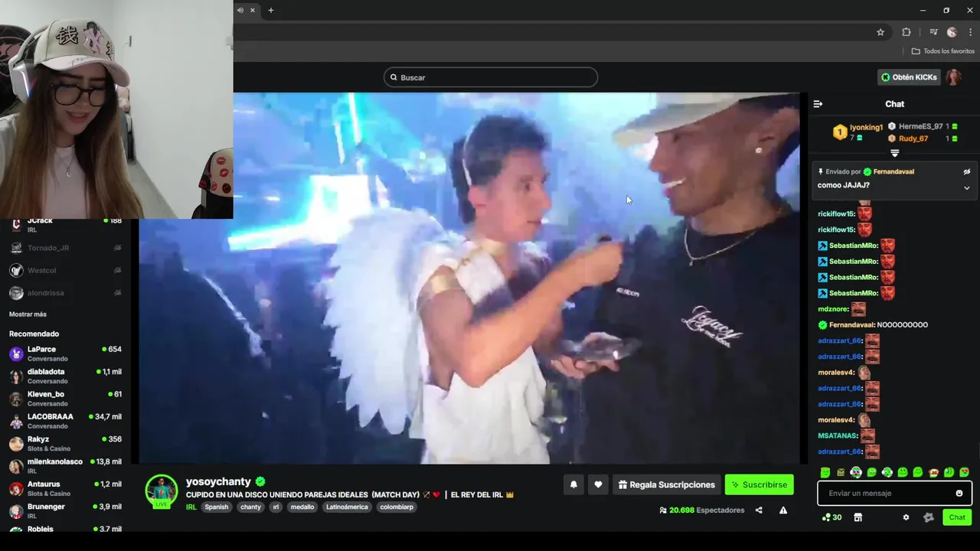Screen dimensions: 980x551
Task: Insert the headphones purple-glasses emote
Action: point(856,472)
